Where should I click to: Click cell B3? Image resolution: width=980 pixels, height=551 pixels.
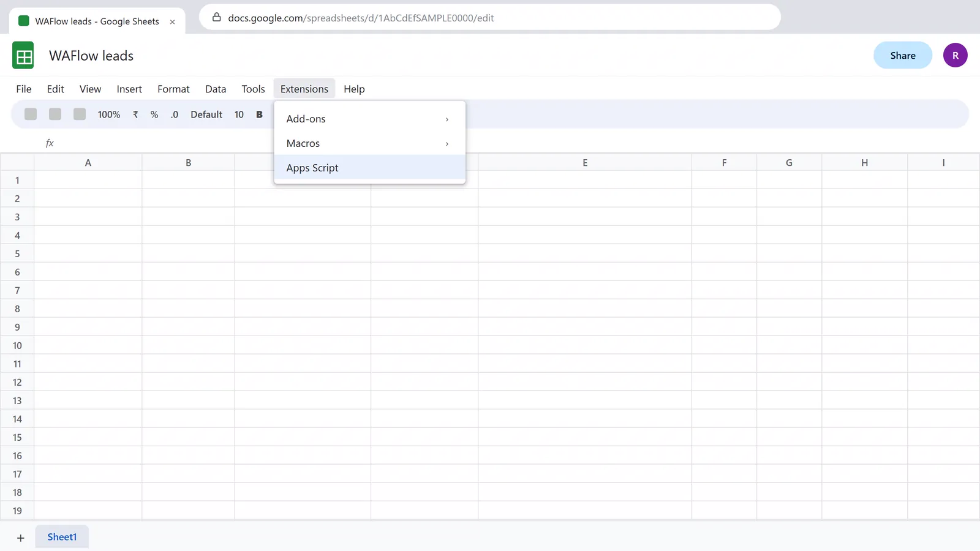189,217
